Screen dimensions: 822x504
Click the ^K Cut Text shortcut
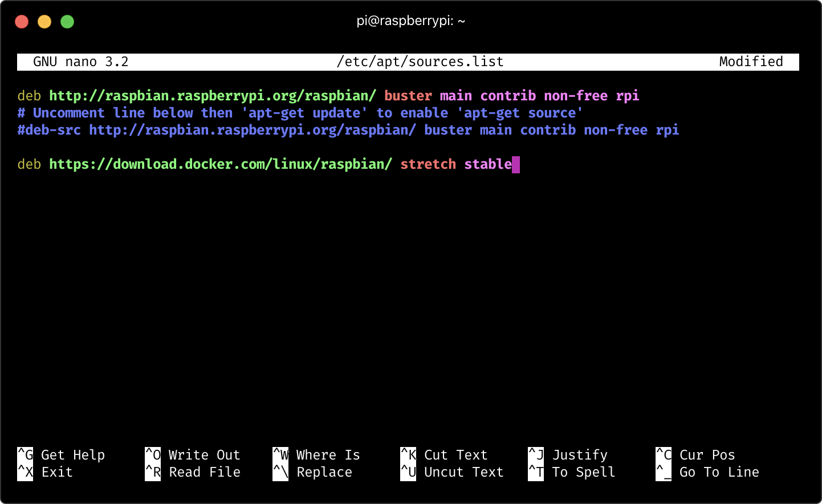[445, 455]
